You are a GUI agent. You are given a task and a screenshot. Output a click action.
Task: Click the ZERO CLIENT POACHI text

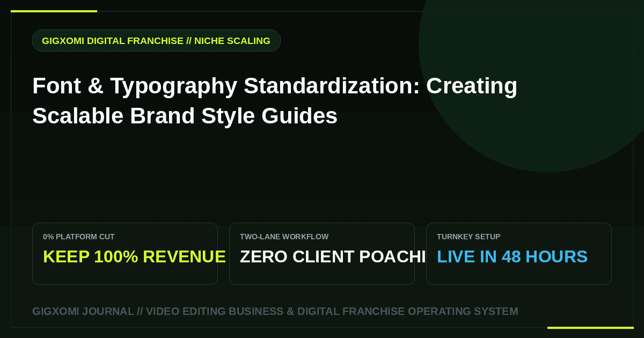pyautogui.click(x=333, y=256)
